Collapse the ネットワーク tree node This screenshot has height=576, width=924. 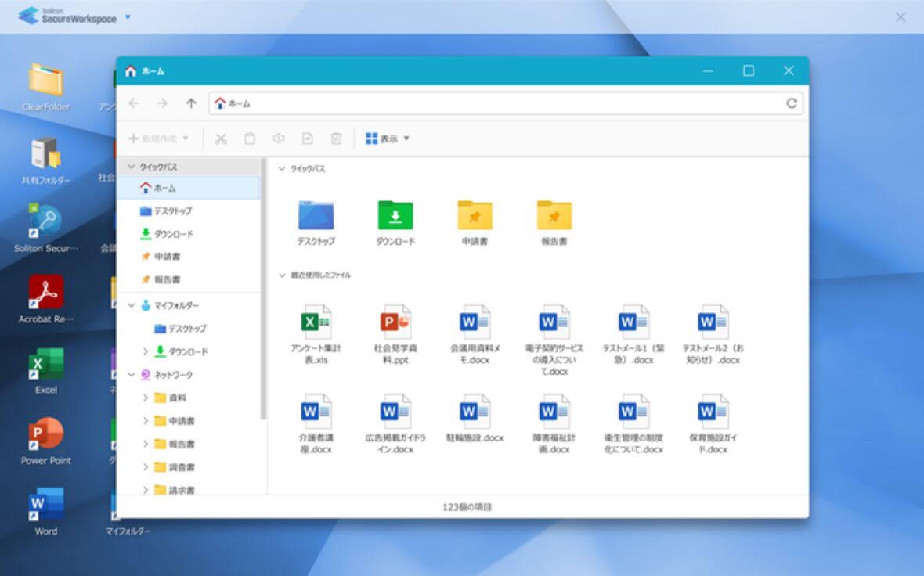(x=132, y=375)
